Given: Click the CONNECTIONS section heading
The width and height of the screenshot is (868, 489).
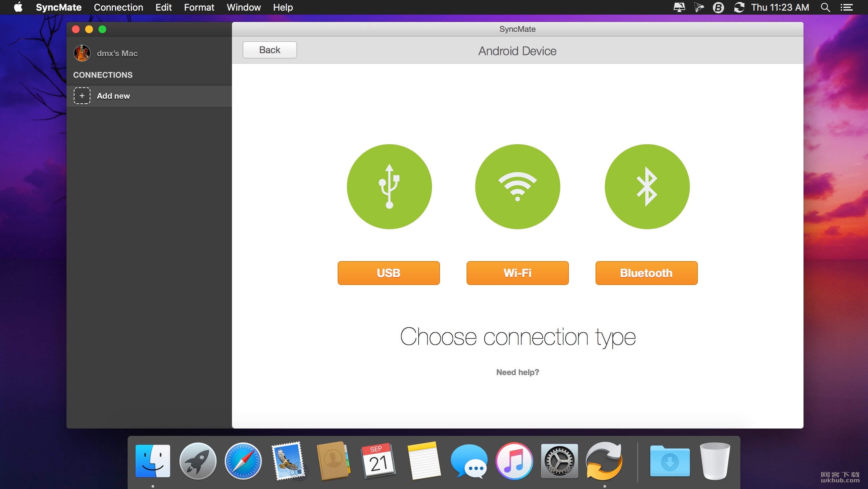Looking at the screenshot, I should pyautogui.click(x=103, y=75).
